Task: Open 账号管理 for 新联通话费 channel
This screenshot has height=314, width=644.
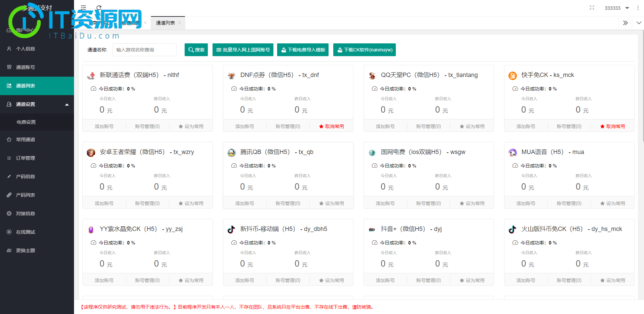Action: click(x=147, y=126)
